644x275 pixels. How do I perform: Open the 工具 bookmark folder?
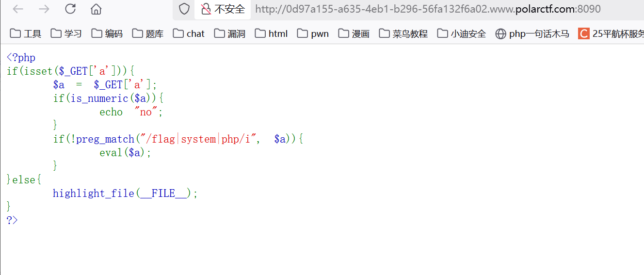pos(26,33)
